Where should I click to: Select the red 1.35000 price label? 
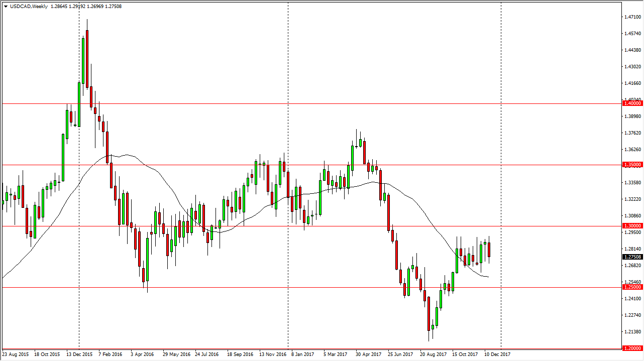coord(632,165)
